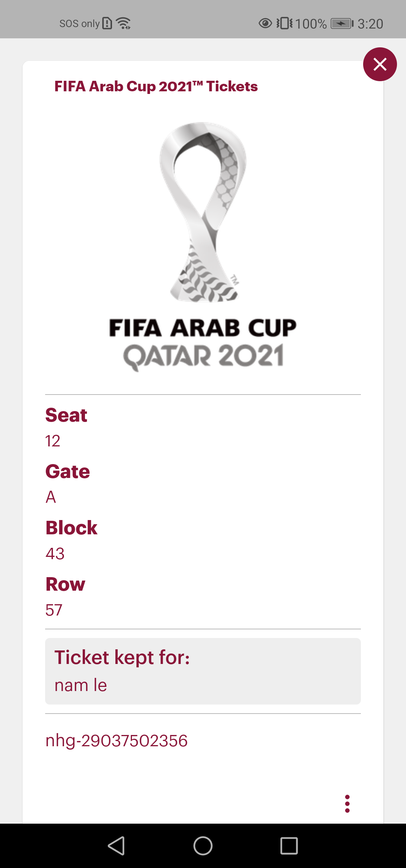
Task: Tap the Android back navigation button
Action: (117, 846)
